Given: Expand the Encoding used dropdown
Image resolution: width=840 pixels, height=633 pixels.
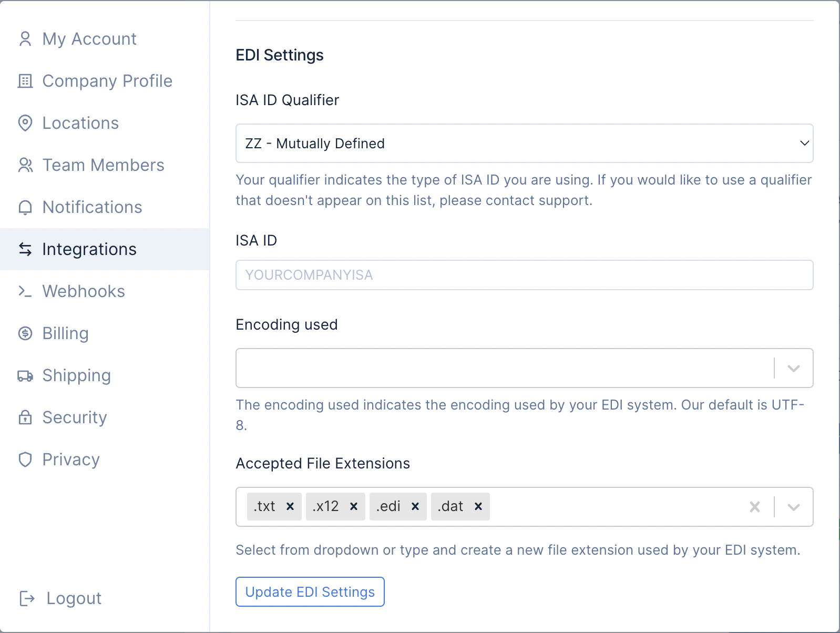Looking at the screenshot, I should (x=793, y=368).
